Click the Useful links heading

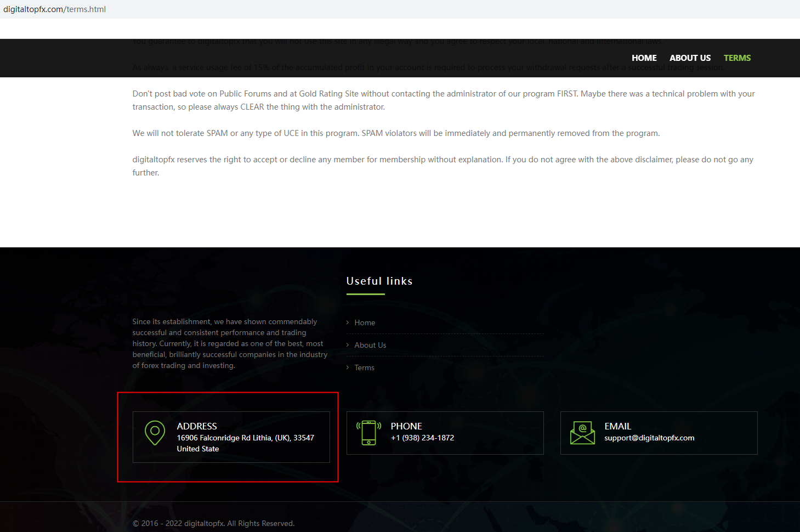coord(379,281)
